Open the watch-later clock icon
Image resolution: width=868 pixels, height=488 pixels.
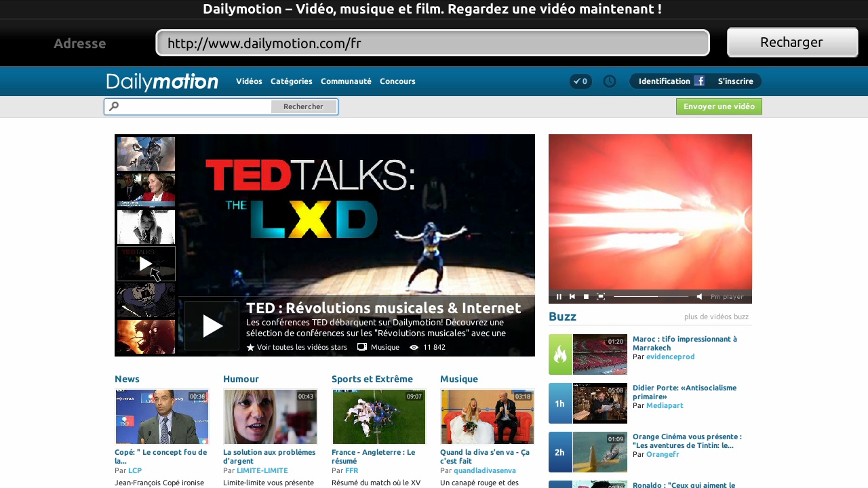point(610,81)
